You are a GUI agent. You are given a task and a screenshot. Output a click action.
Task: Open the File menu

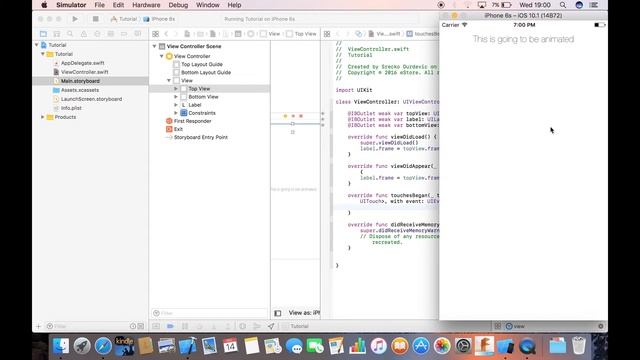point(99,5)
